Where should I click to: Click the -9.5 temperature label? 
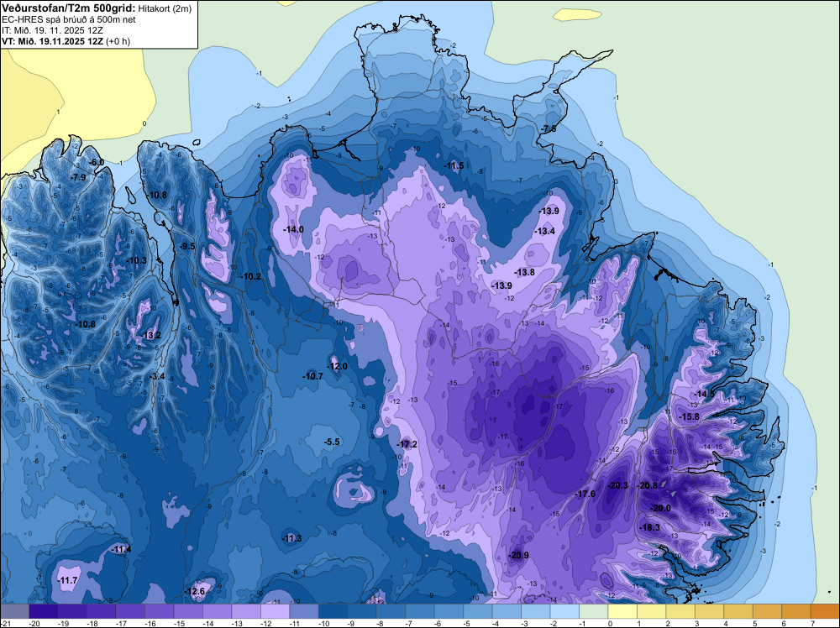187,246
